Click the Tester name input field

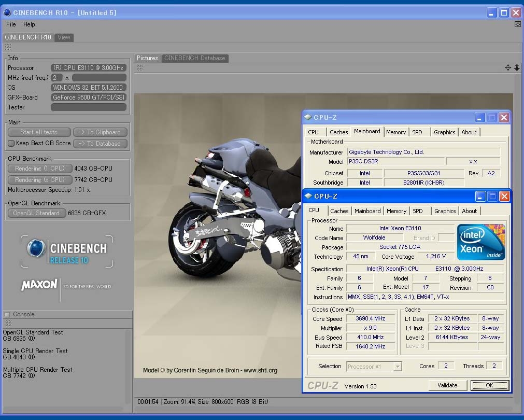[x=88, y=107]
